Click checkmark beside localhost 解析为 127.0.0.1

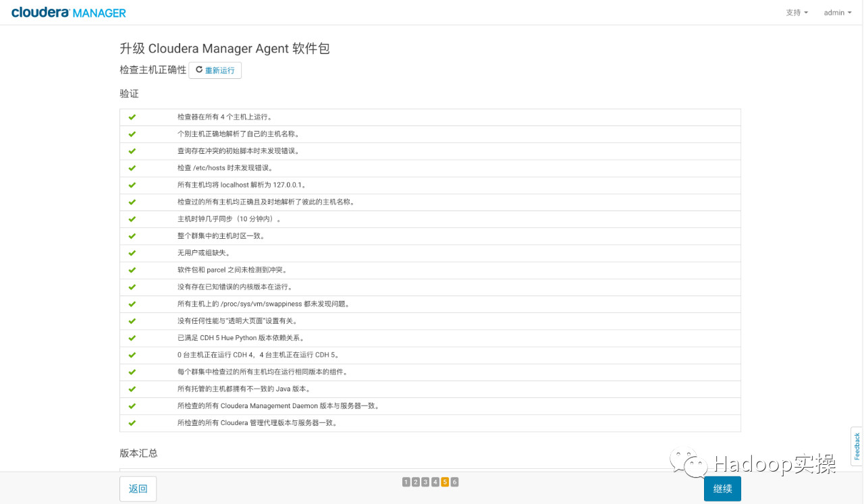pos(132,185)
